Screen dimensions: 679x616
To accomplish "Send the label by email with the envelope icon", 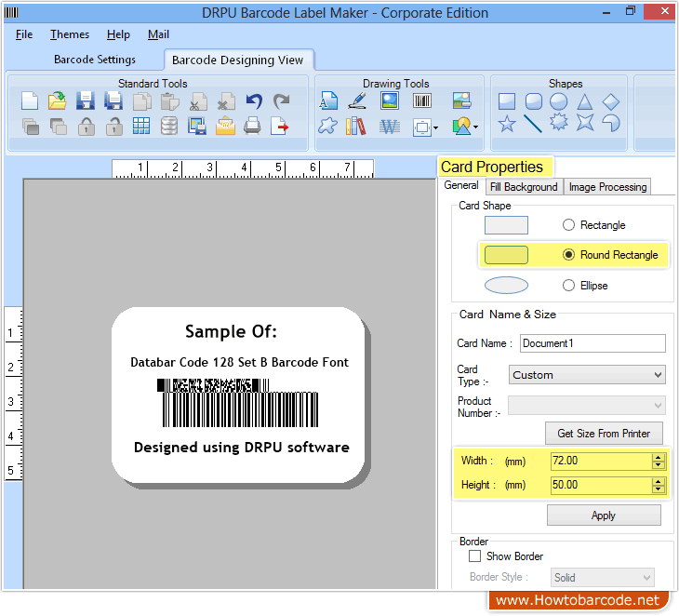I will 225,127.
